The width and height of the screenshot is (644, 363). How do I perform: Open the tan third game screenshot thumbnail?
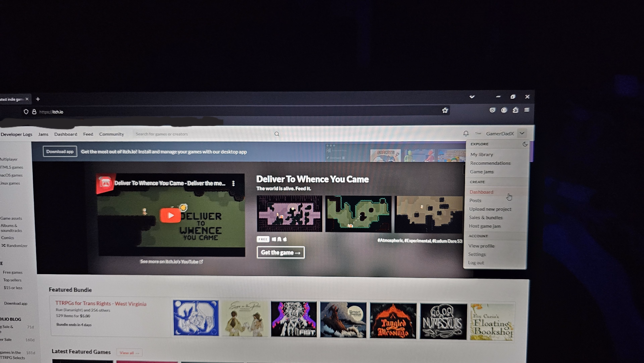(x=428, y=215)
